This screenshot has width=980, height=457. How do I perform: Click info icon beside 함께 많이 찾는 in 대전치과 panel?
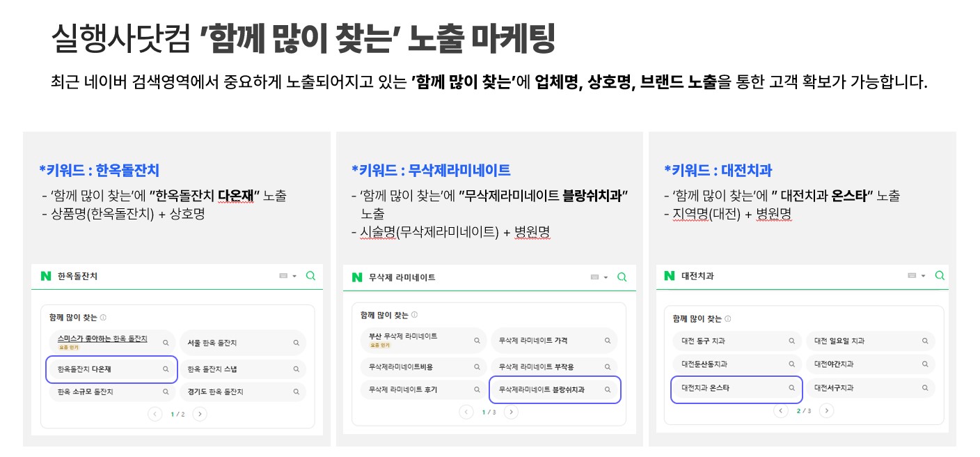click(727, 319)
